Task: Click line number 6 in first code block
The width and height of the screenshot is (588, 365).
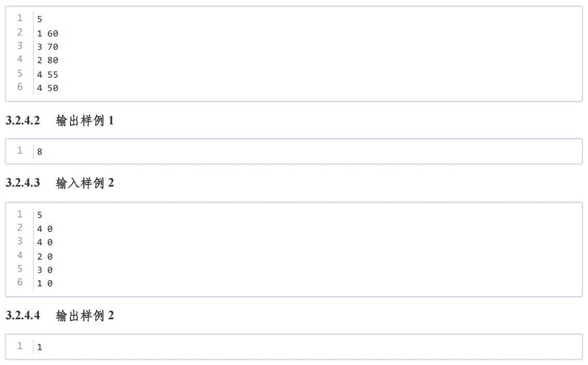Action: 20,87
